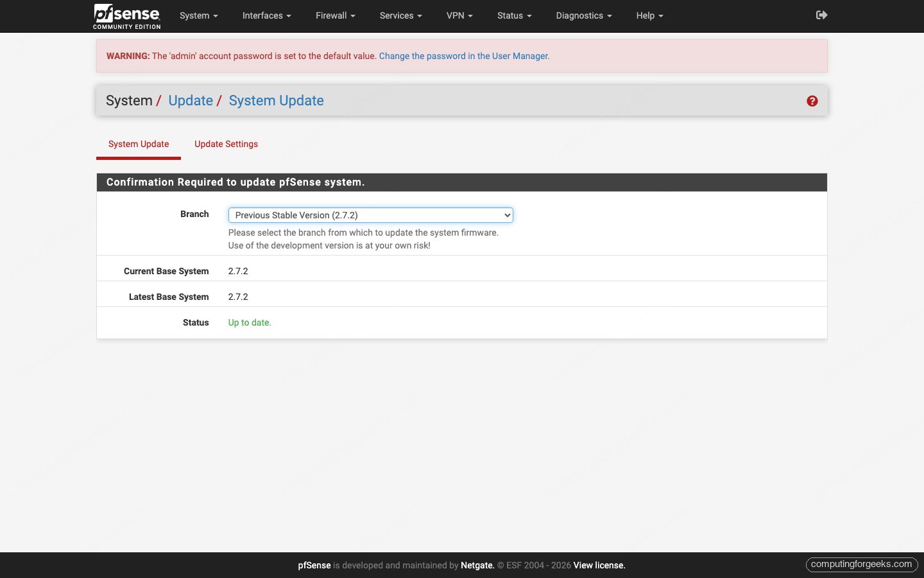Open the System menu
This screenshot has width=924, height=578.
[x=199, y=15]
